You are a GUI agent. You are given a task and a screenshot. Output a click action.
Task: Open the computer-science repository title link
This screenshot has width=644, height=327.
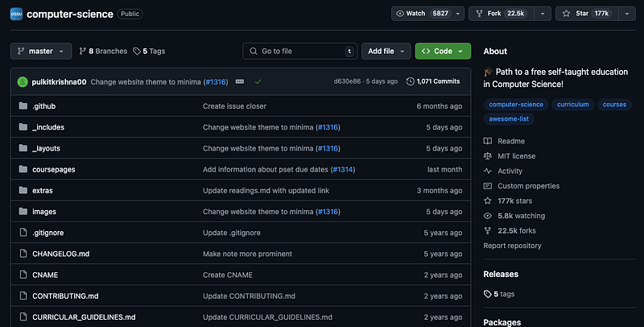pos(70,14)
